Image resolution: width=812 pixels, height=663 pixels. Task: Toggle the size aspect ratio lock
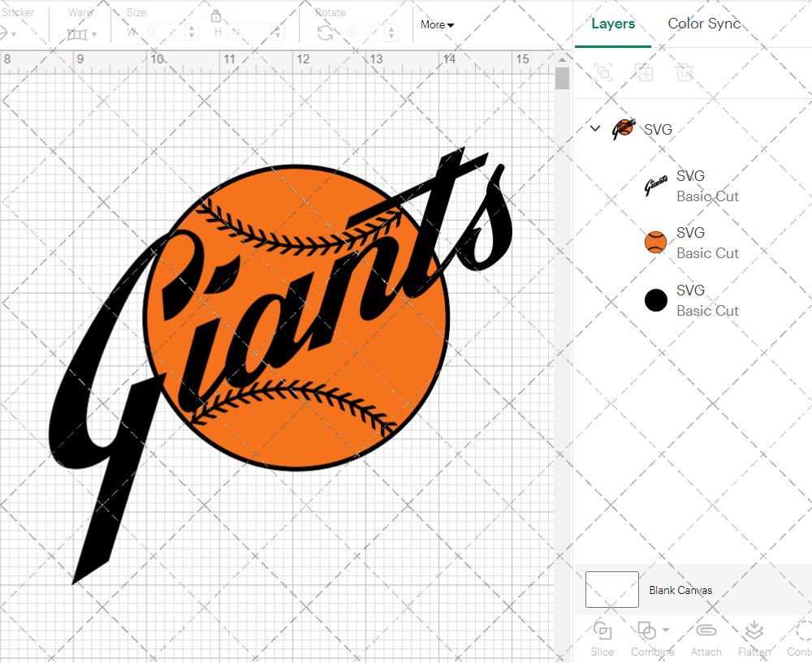tap(216, 16)
